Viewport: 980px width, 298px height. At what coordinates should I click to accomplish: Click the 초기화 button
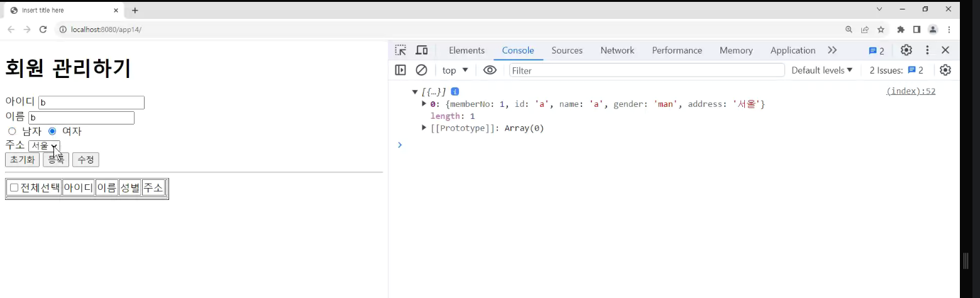22,160
